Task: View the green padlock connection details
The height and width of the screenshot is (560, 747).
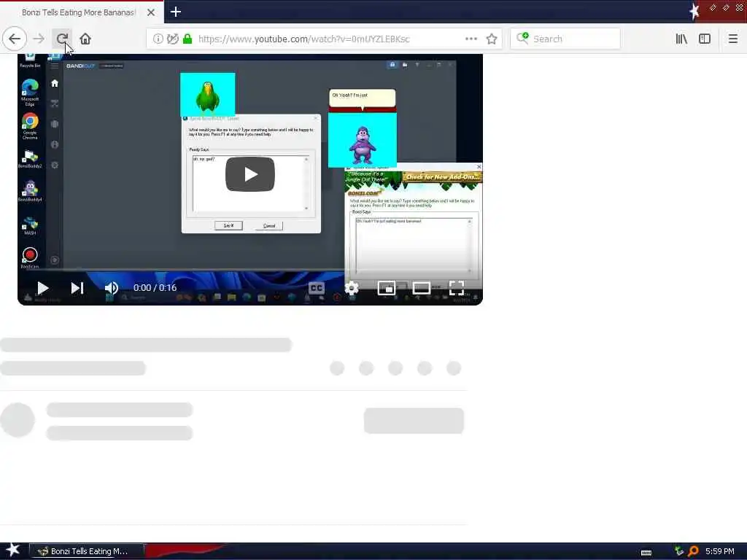Action: [187, 39]
